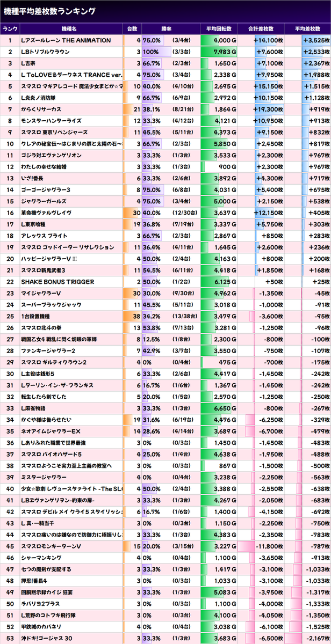Click the マイジャグラーV machine name
The width and height of the screenshot is (331, 644).
(x=41, y=293)
